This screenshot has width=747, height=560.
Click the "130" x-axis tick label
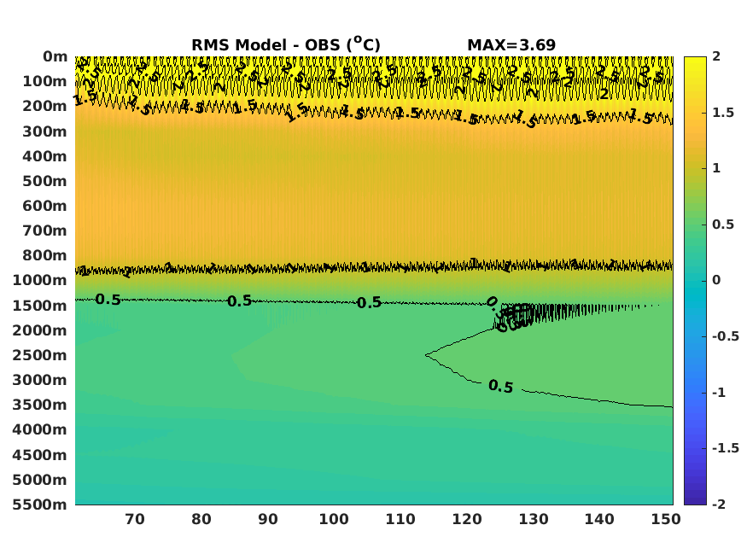pos(533,519)
